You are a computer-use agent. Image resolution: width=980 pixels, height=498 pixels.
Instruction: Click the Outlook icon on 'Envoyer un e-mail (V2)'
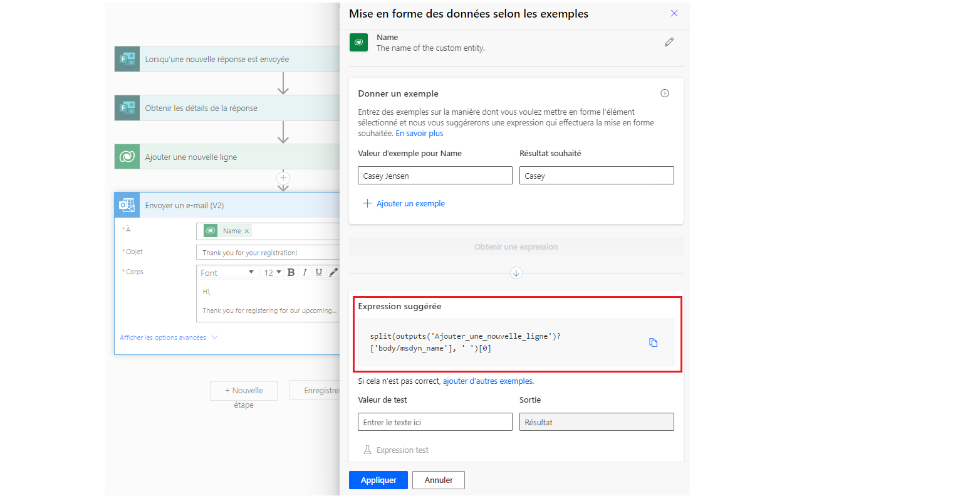127,205
